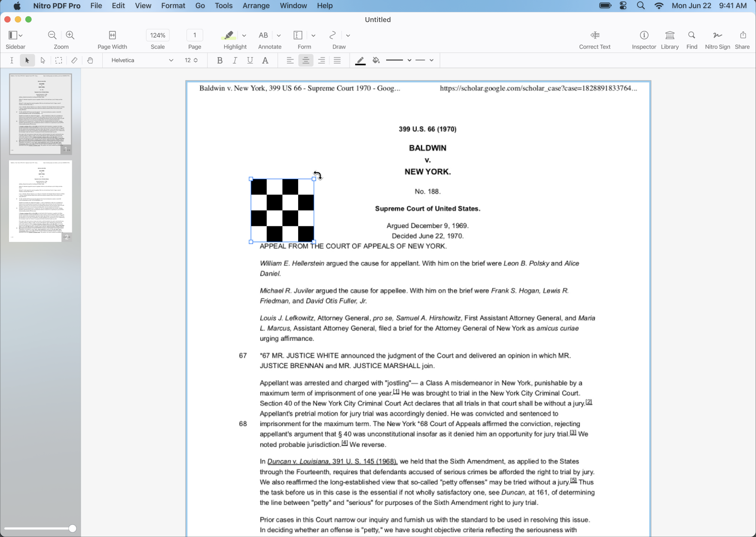Viewport: 756px width, 537px height.
Task: Toggle bold formatting
Action: coord(219,60)
